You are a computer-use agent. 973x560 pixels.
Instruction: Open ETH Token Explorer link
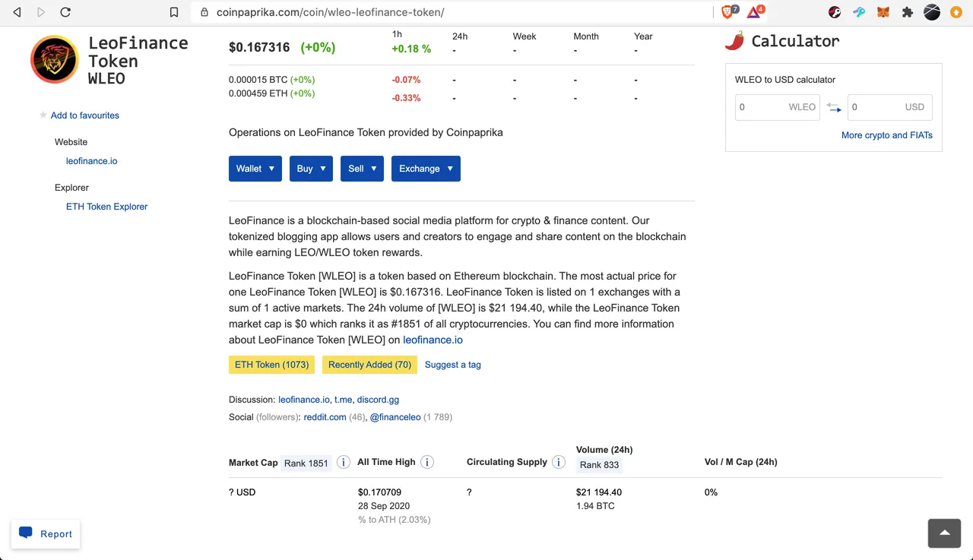point(107,207)
